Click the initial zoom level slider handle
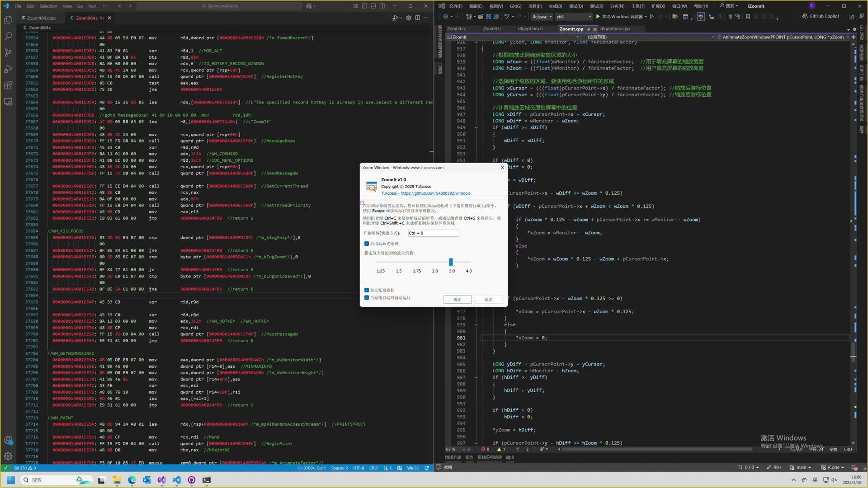 coord(451,262)
